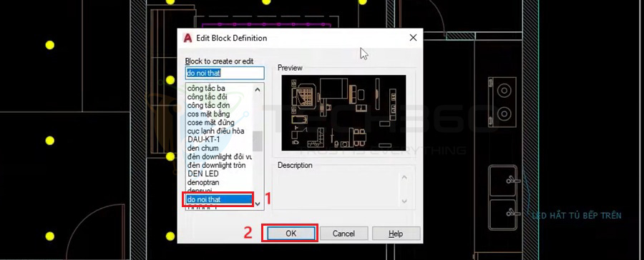Select 'công tắc ba' block
Screen dimensions: 644x260
tap(206, 88)
